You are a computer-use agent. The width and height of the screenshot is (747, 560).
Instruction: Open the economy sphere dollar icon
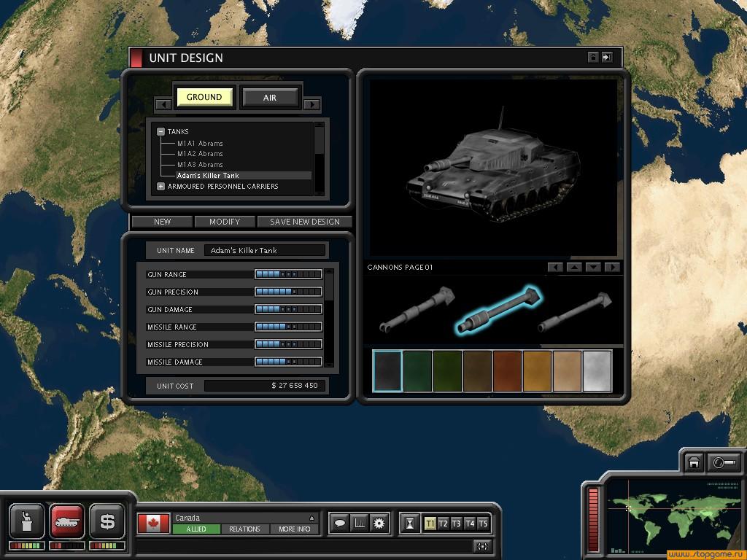pyautogui.click(x=107, y=521)
